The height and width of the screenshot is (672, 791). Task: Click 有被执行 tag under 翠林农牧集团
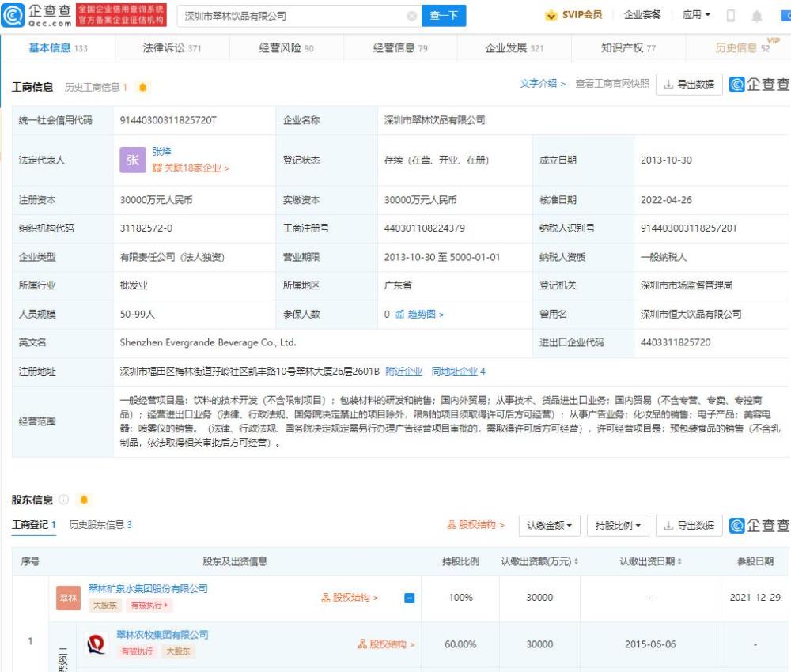pos(137,651)
